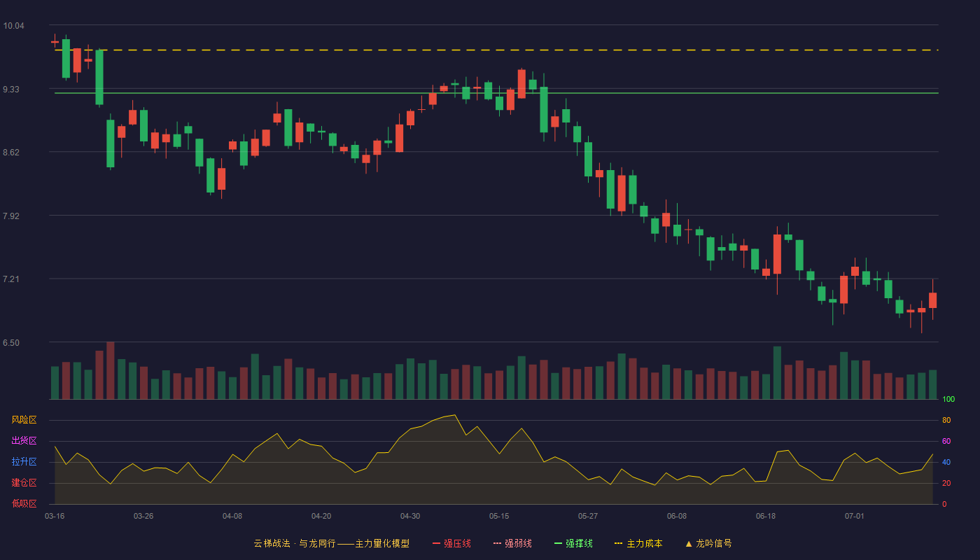Click the 拉升区 zone label
980x560 pixels.
[24, 462]
